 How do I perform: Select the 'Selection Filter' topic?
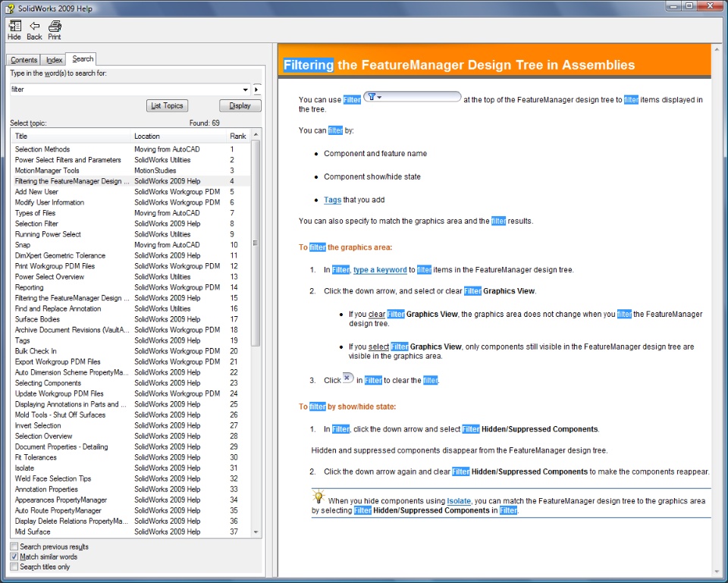click(130, 224)
